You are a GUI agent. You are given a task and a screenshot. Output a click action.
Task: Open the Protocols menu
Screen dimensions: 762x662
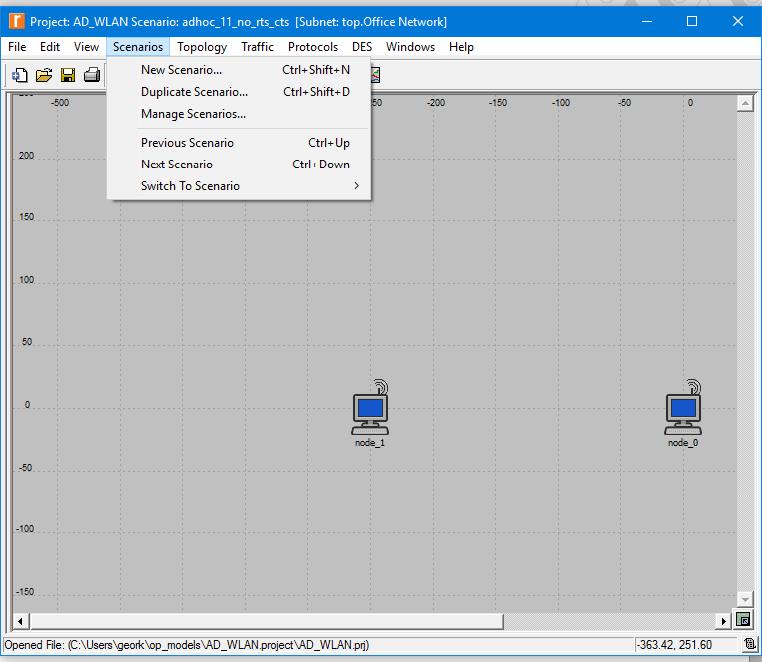click(312, 47)
